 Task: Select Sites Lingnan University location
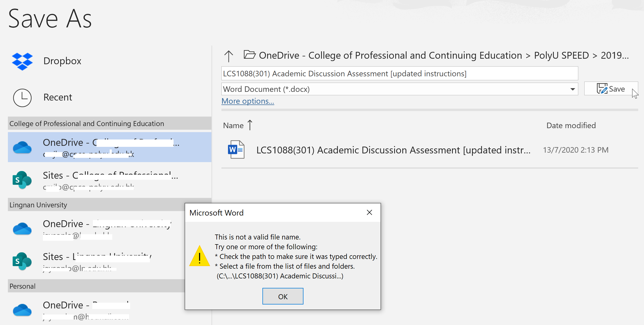pos(97,261)
